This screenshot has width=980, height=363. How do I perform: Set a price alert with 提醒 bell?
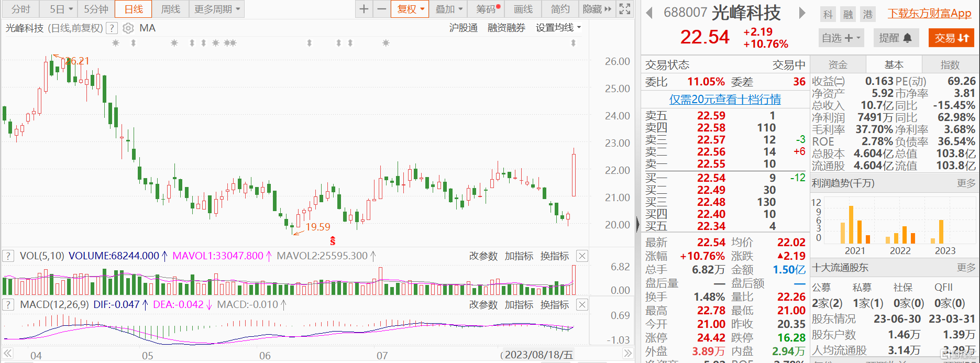pos(896,38)
